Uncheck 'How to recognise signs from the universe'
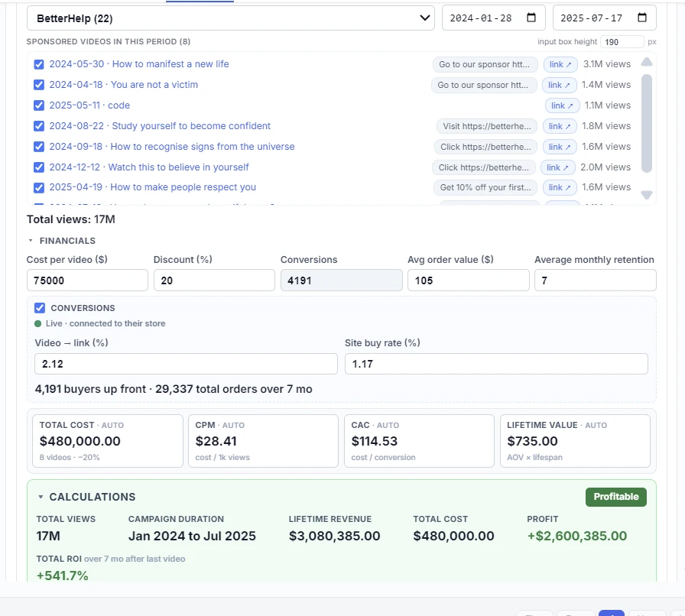Viewport: 685px width, 616px height. tap(39, 147)
